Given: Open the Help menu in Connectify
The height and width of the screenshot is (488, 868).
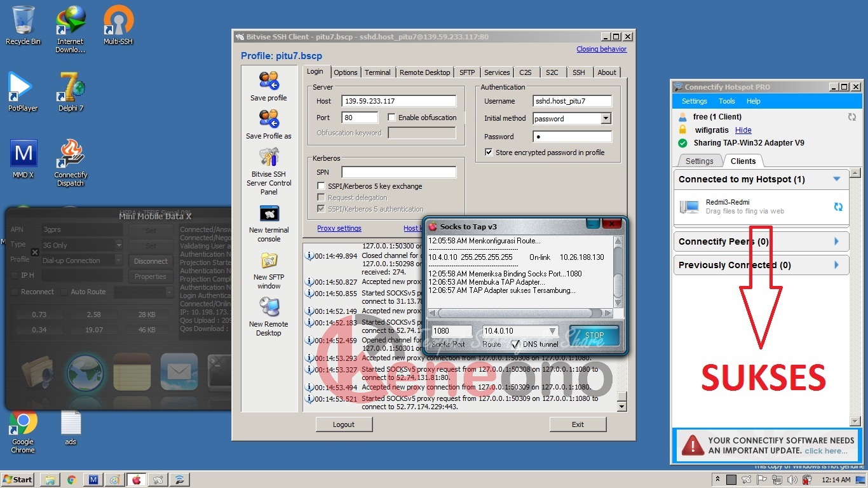Looking at the screenshot, I should (x=754, y=101).
